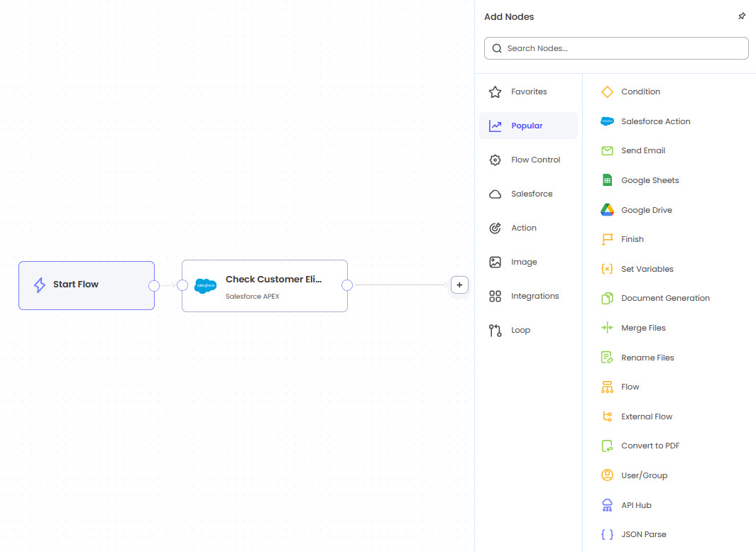Click the plus button to add node
The height and width of the screenshot is (552, 756).
(x=459, y=285)
